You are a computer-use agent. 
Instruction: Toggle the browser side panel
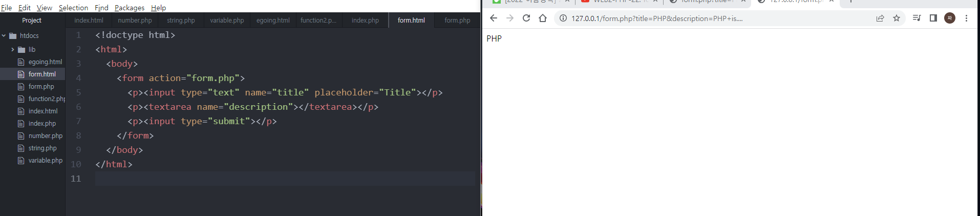pyautogui.click(x=933, y=18)
